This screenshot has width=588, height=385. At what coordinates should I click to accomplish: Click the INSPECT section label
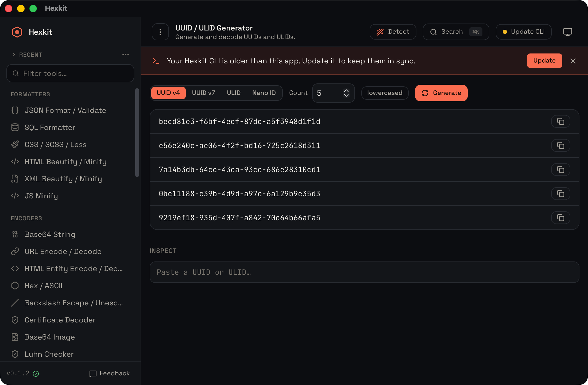[x=163, y=251]
